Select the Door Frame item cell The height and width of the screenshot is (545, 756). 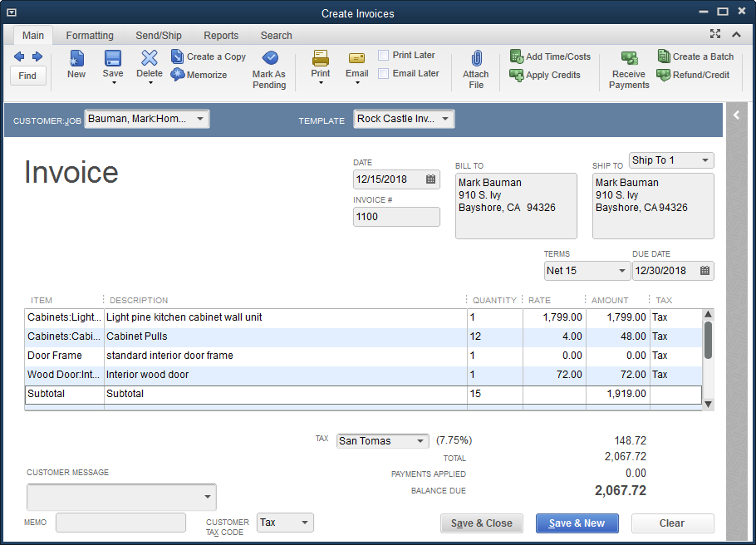[65, 356]
